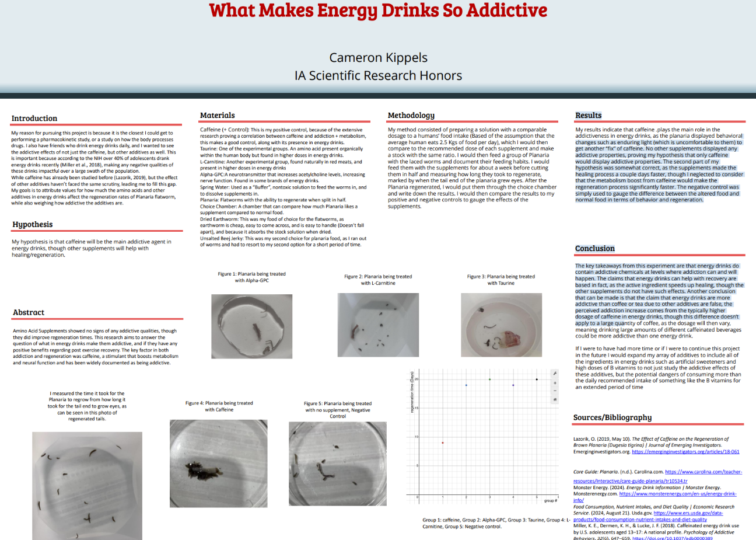Image resolution: width=756 pixels, height=540 pixels.
Task: Click the 'My hypothesis is that caffeine' paragraph
Action: [x=92, y=248]
